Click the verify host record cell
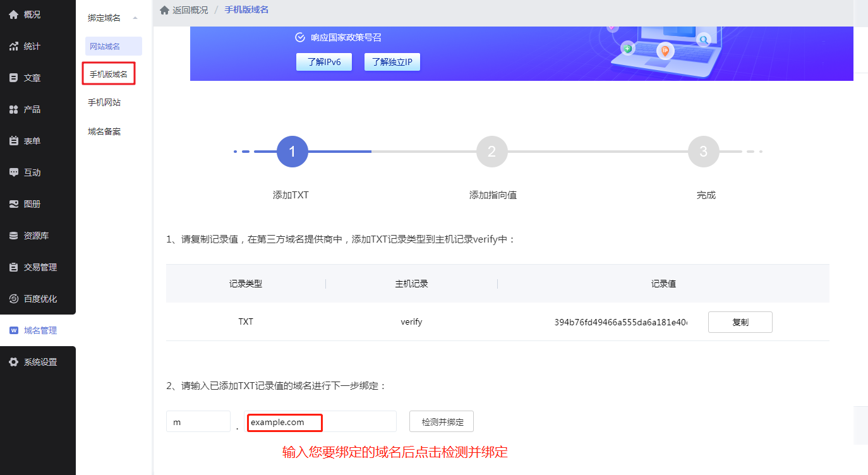Screen dimensions: 868x475 tap(411, 322)
